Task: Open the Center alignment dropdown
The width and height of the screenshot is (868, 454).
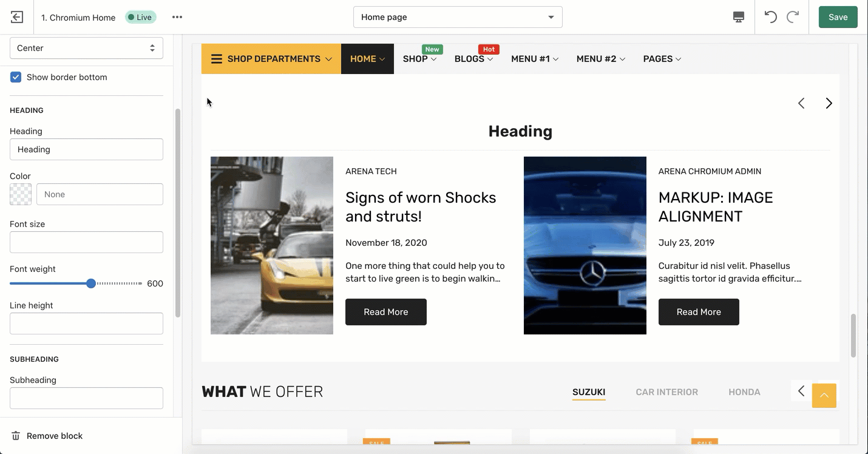Action: 86,48
